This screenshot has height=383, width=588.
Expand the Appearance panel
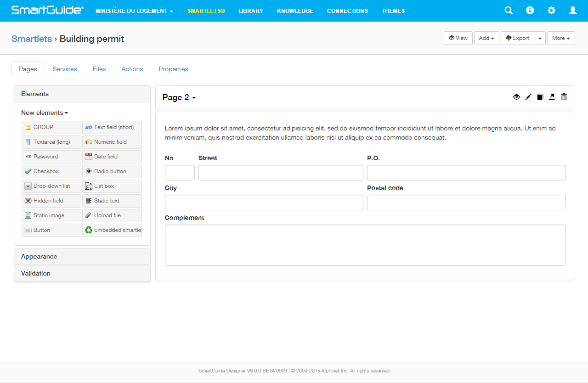point(82,256)
